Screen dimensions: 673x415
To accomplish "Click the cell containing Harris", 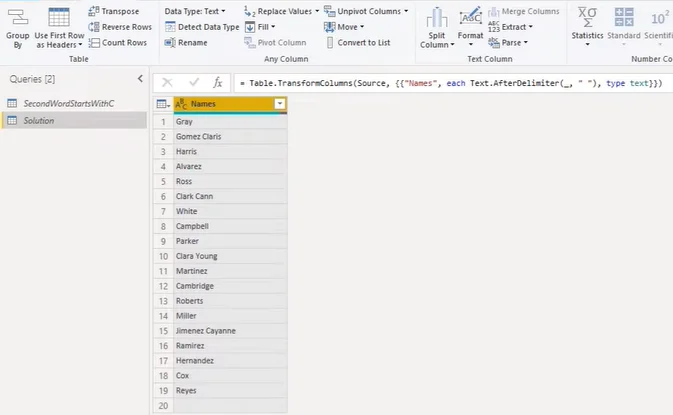I will pyautogui.click(x=230, y=151).
